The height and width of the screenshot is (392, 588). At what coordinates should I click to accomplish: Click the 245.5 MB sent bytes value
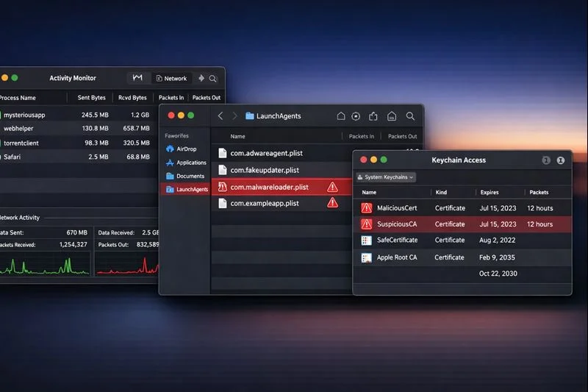[x=95, y=115]
